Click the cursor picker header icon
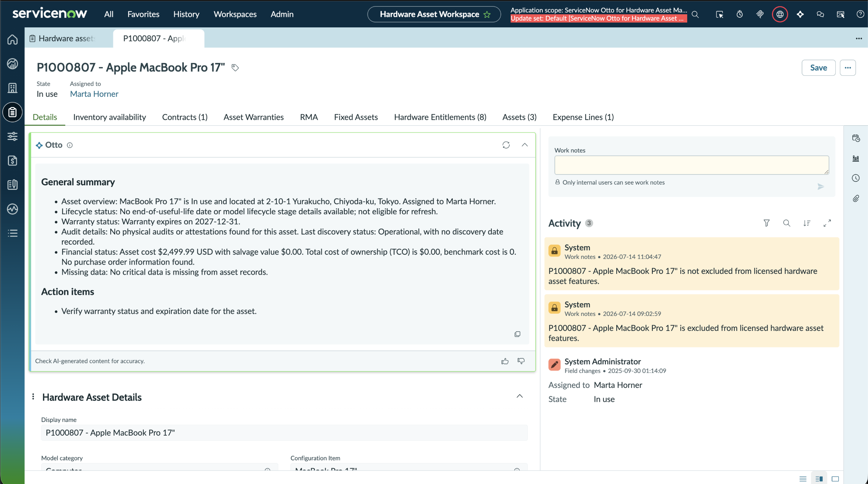 (x=719, y=14)
